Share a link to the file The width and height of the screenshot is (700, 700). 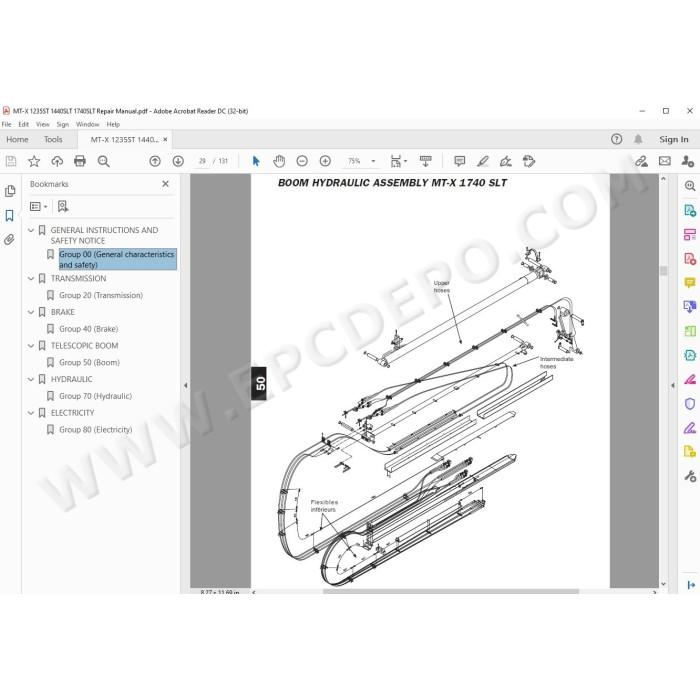[x=642, y=161]
